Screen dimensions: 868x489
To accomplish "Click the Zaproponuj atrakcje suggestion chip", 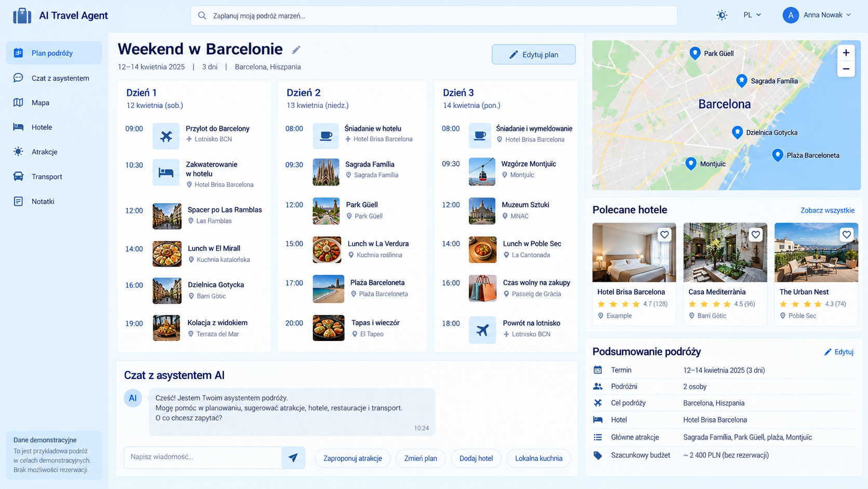I will coord(352,458).
